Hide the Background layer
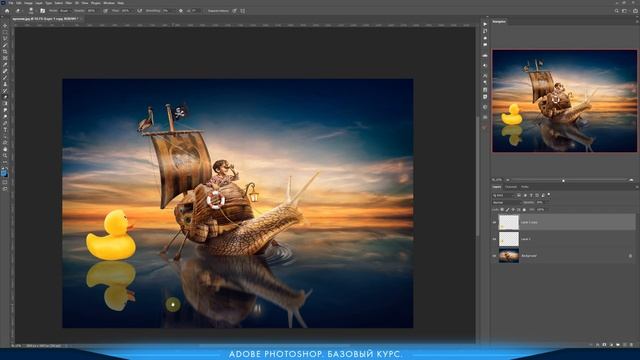 point(494,256)
